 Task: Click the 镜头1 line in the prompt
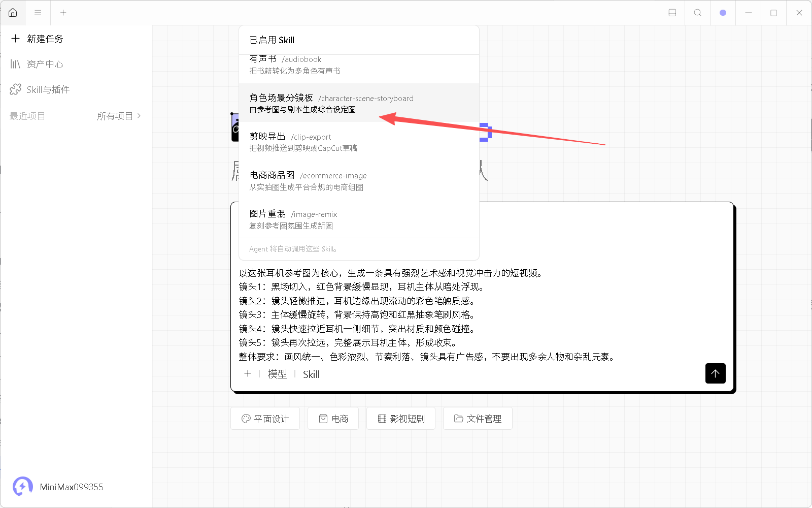coord(362,287)
